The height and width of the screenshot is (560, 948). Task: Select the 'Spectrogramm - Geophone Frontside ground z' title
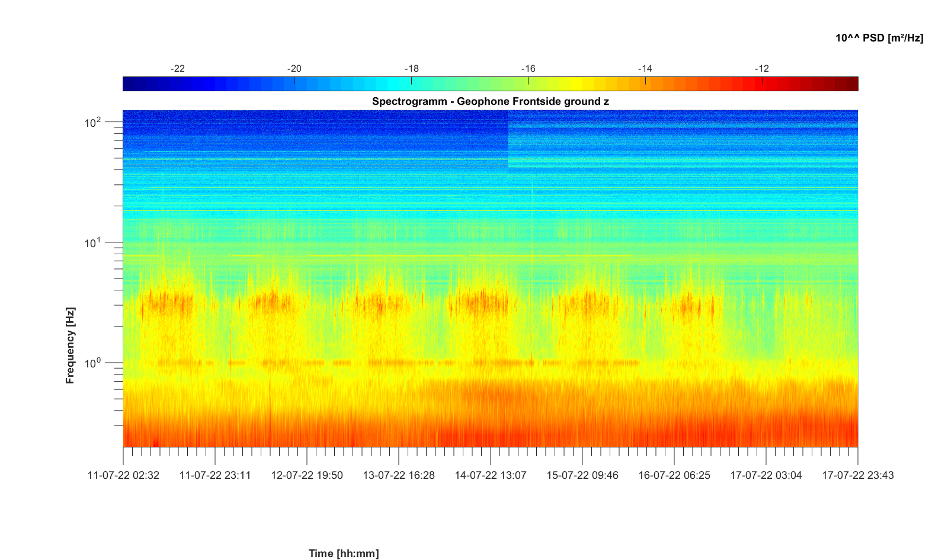pyautogui.click(x=490, y=101)
